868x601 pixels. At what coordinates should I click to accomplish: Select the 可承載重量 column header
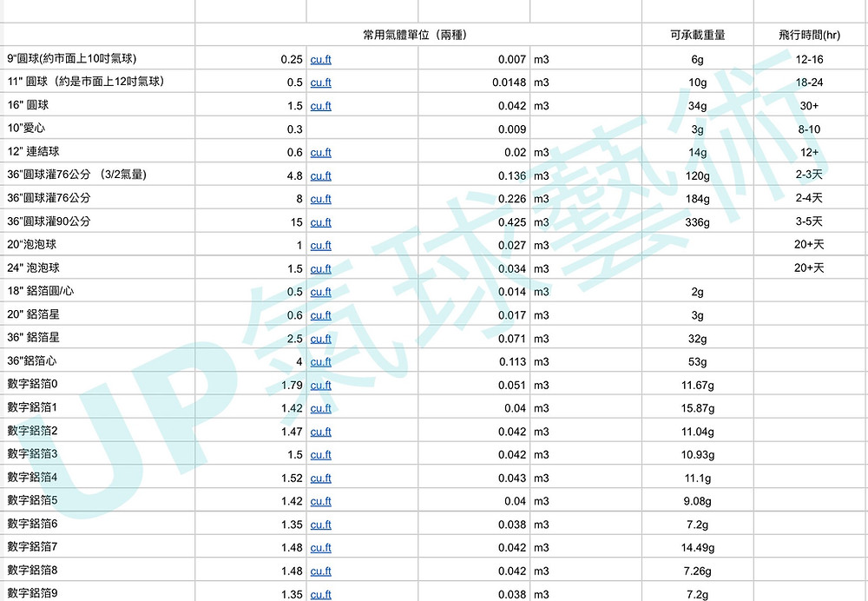698,35
